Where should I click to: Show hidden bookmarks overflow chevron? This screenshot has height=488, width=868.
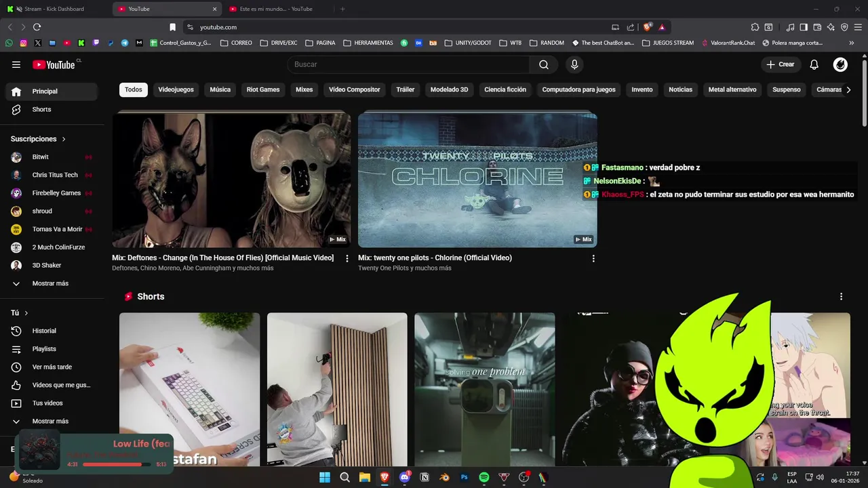[x=852, y=43]
